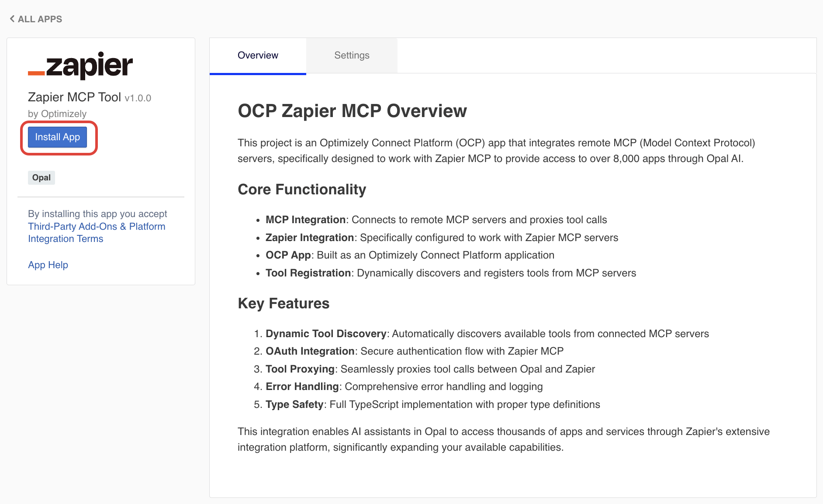This screenshot has width=823, height=504.
Task: Click the Zapier logo image
Action: tap(80, 66)
